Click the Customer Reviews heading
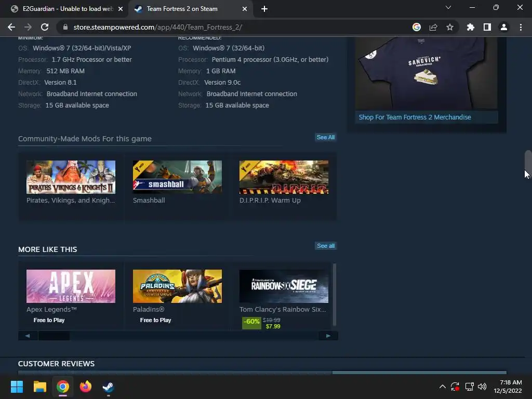 (x=56, y=363)
